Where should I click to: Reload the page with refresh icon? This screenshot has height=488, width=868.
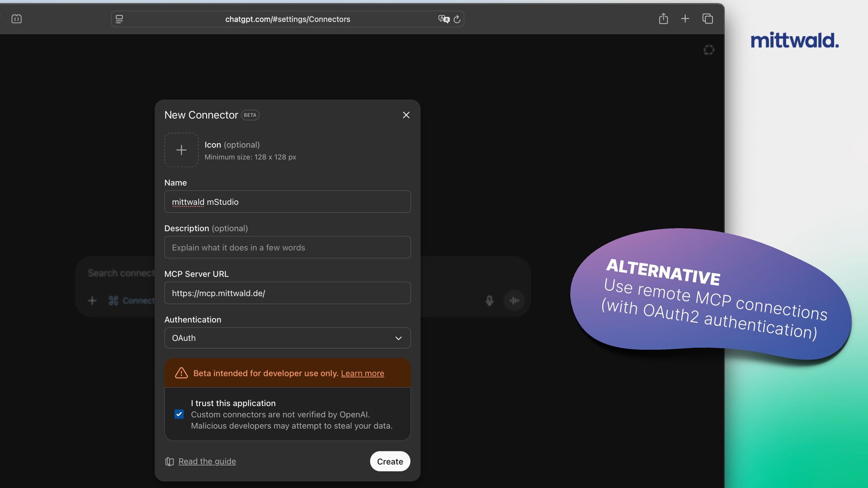coord(457,19)
